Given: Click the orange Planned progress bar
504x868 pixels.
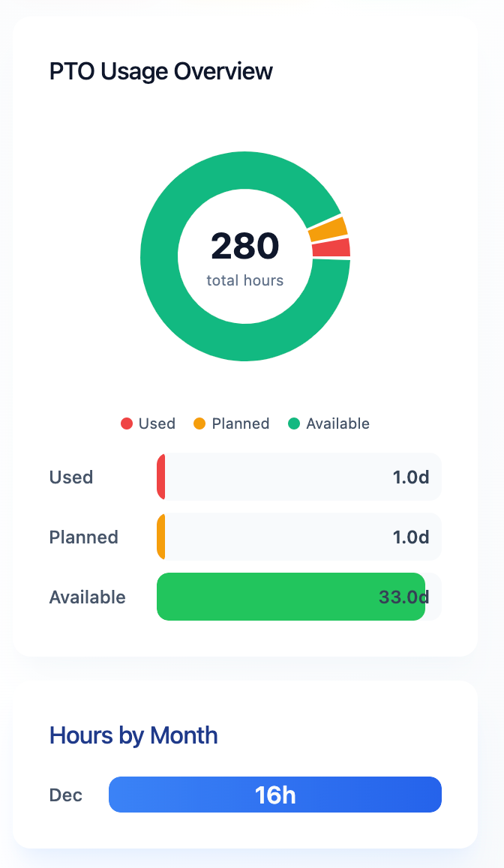Looking at the screenshot, I should (161, 537).
